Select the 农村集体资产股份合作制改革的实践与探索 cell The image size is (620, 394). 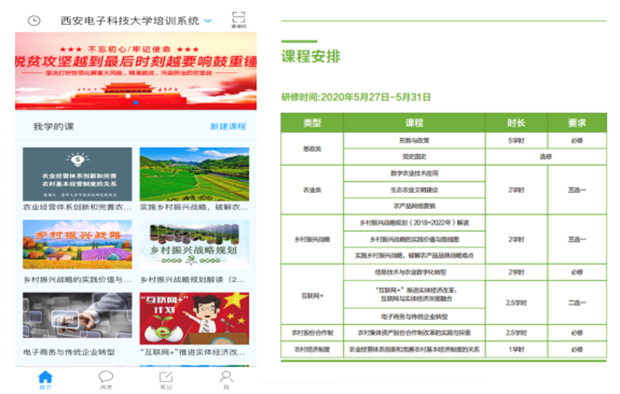[x=414, y=333]
